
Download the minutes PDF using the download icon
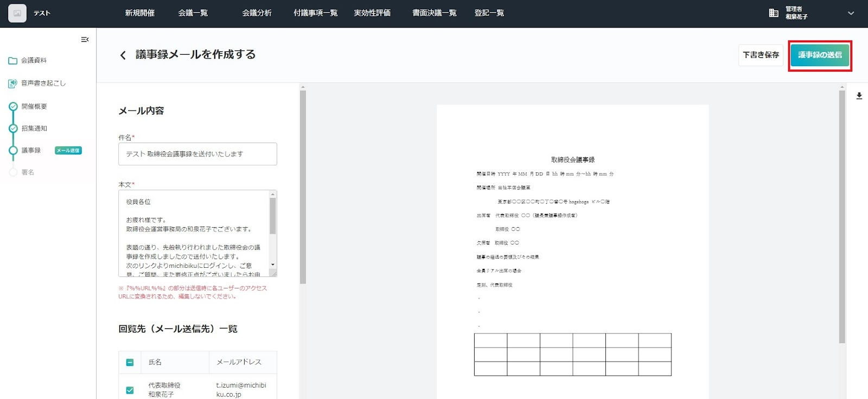click(859, 96)
